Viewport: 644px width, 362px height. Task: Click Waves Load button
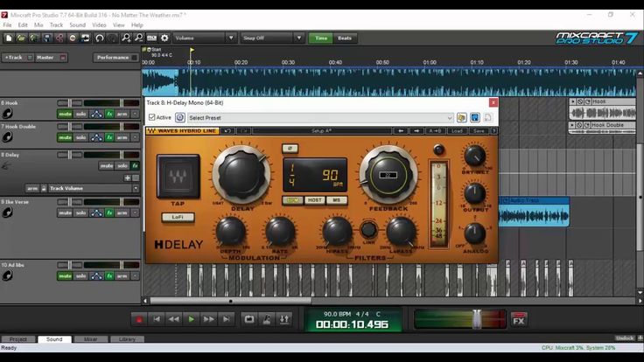click(457, 131)
